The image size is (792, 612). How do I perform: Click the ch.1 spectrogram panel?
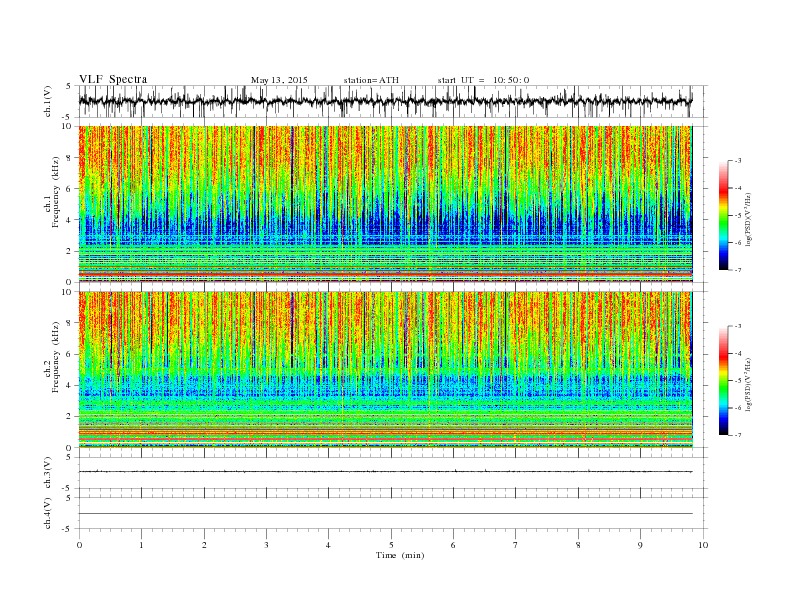point(385,204)
